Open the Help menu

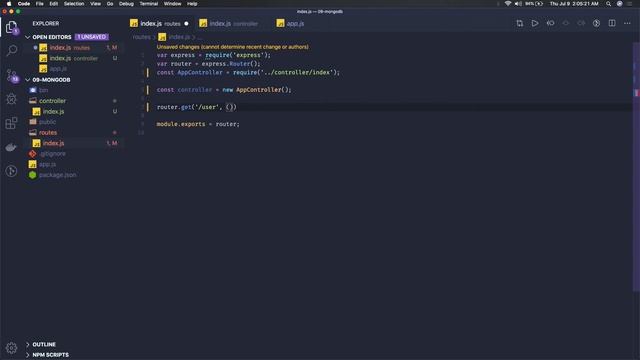click(192, 4)
